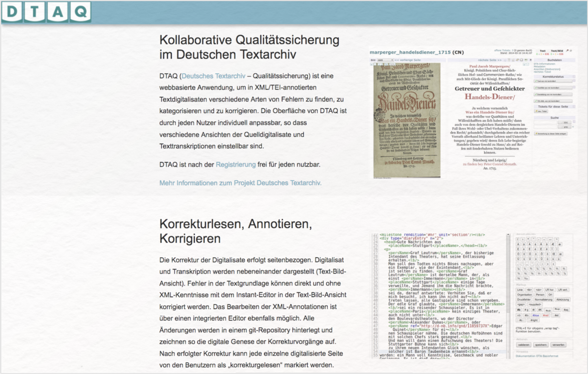Open Mehr Informationen zum Projekt Deutsches Textarchiv

tap(240, 183)
